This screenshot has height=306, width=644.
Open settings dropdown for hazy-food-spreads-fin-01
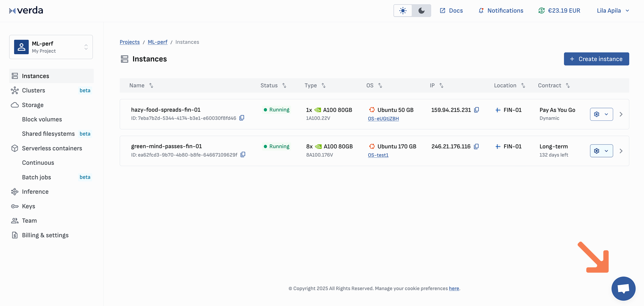click(601, 114)
